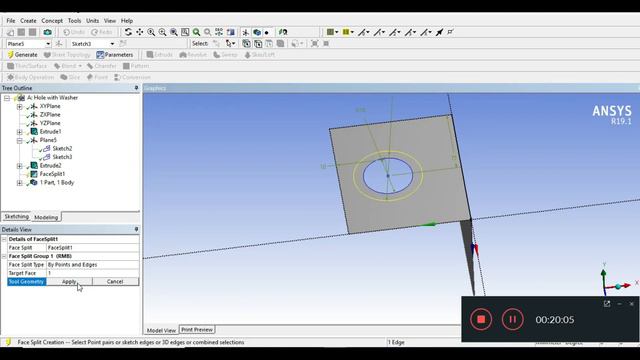
Task: Click the Look At face icon
Action: coord(283,32)
